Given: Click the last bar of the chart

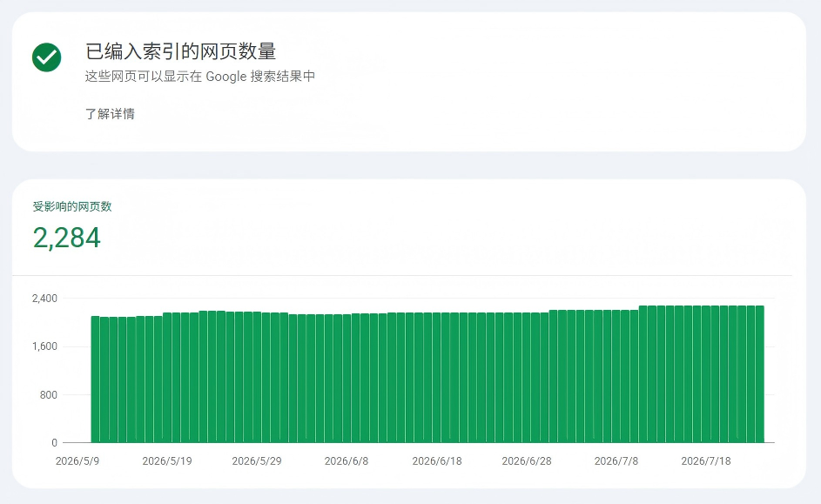Looking at the screenshot, I should 760,374.
